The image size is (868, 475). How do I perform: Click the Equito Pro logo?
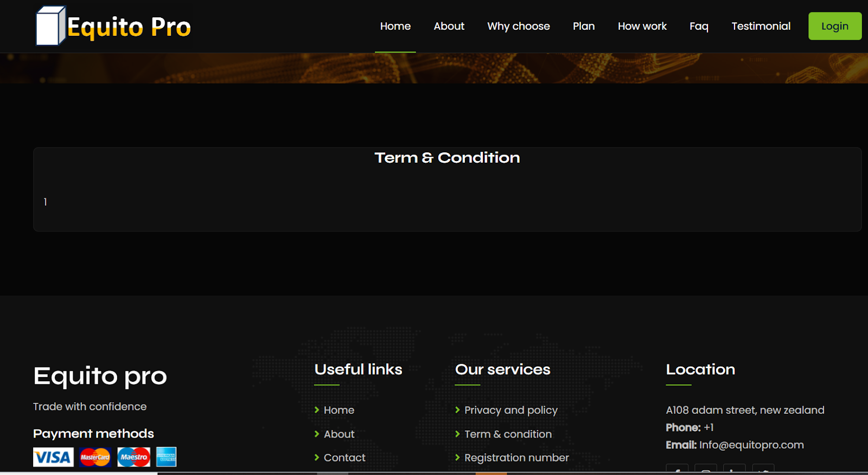point(113,26)
